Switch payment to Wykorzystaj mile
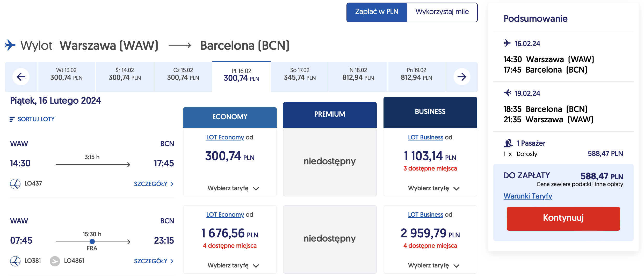644x276 pixels. coord(442,12)
